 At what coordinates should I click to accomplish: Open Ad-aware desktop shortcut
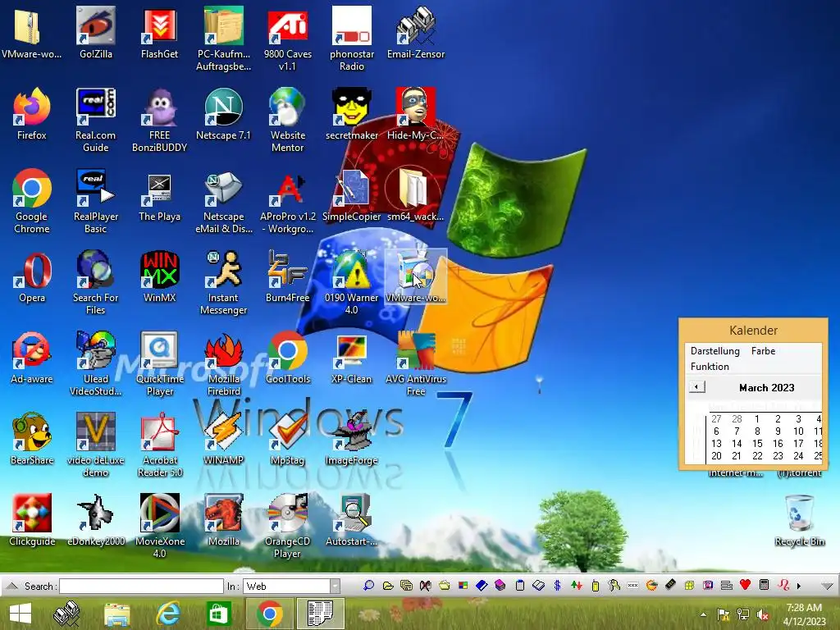[x=32, y=358]
